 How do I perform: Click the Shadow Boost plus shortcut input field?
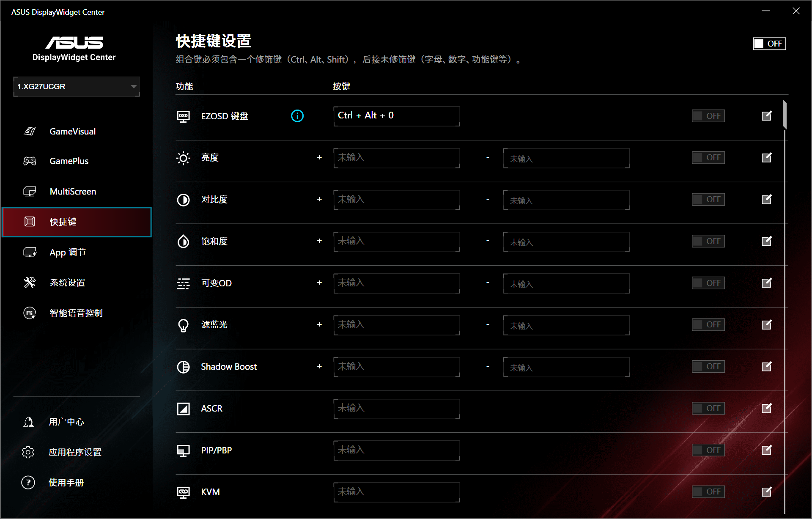pos(396,367)
